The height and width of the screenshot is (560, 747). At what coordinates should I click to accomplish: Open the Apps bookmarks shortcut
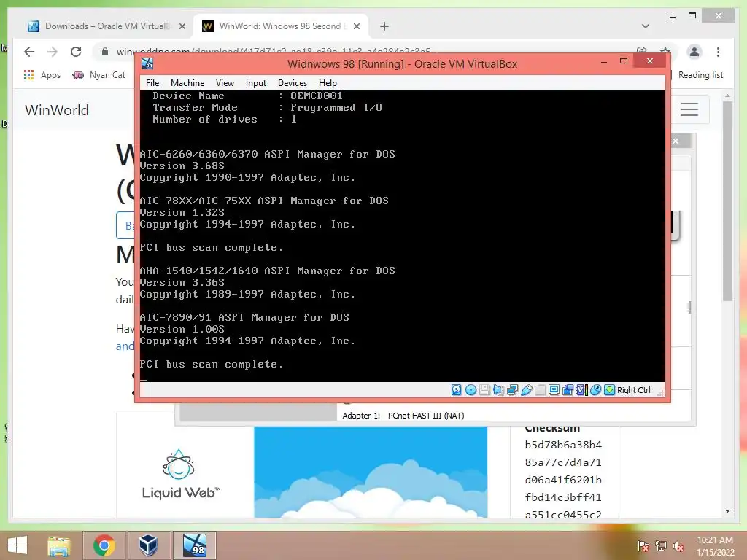42,75
